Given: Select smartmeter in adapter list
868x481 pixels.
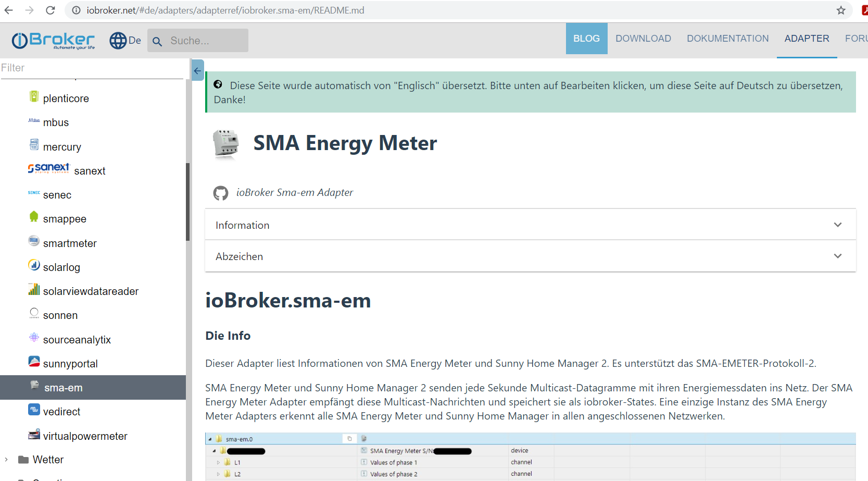Looking at the screenshot, I should click(x=70, y=243).
